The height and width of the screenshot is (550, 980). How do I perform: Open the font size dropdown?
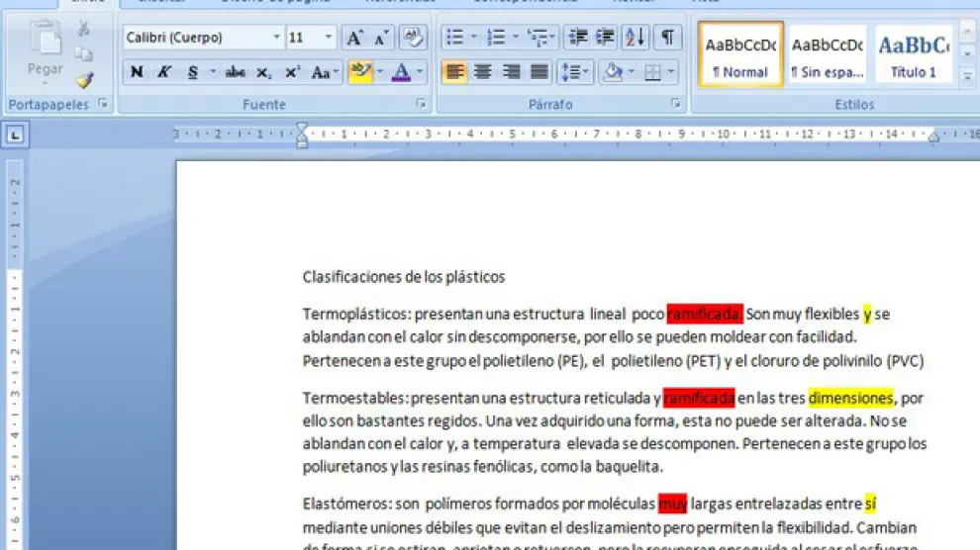pyautogui.click(x=329, y=38)
